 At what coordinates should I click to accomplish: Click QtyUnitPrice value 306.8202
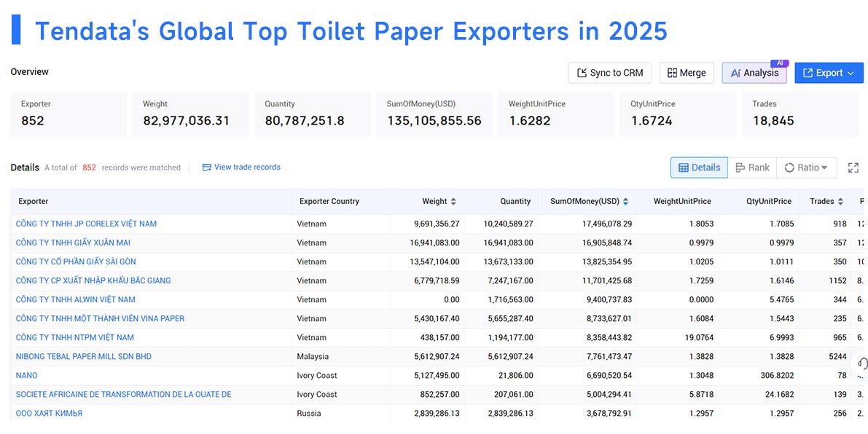[x=776, y=376]
